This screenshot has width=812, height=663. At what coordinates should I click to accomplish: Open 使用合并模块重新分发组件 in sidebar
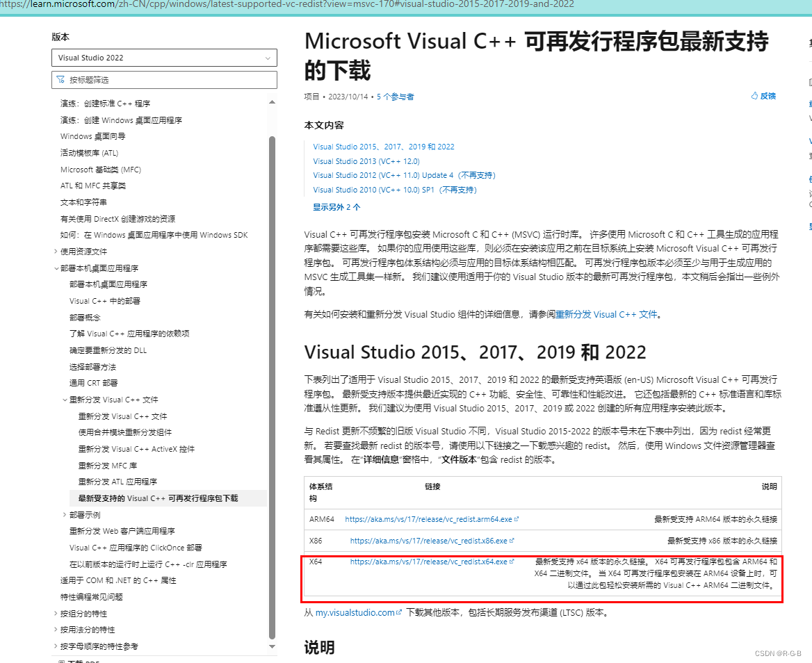[125, 432]
